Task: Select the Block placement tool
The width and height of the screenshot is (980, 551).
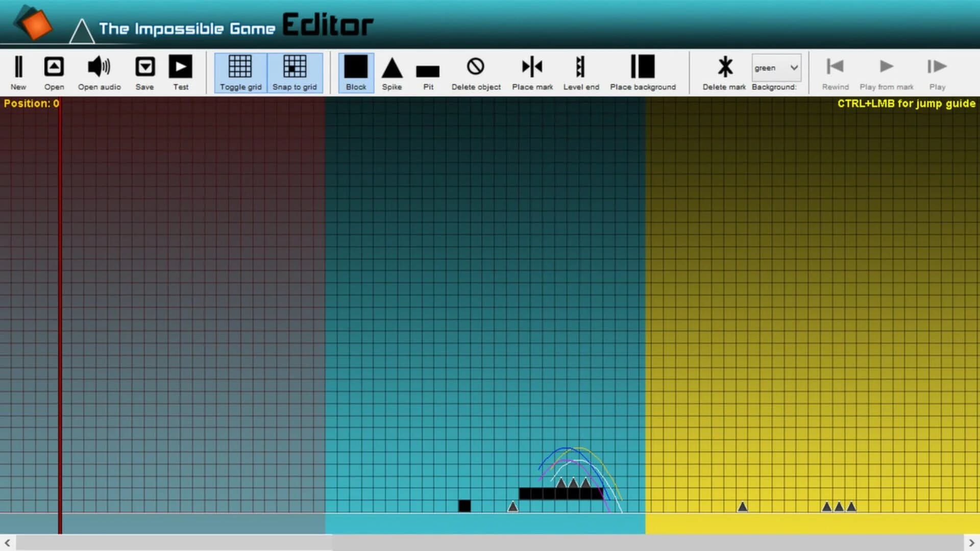Action: pyautogui.click(x=355, y=71)
